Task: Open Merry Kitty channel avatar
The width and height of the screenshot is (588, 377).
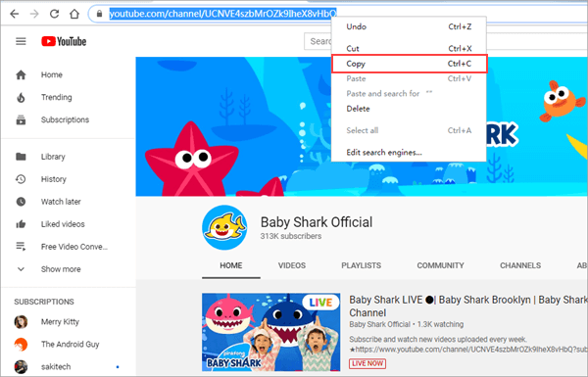Action: pos(21,322)
